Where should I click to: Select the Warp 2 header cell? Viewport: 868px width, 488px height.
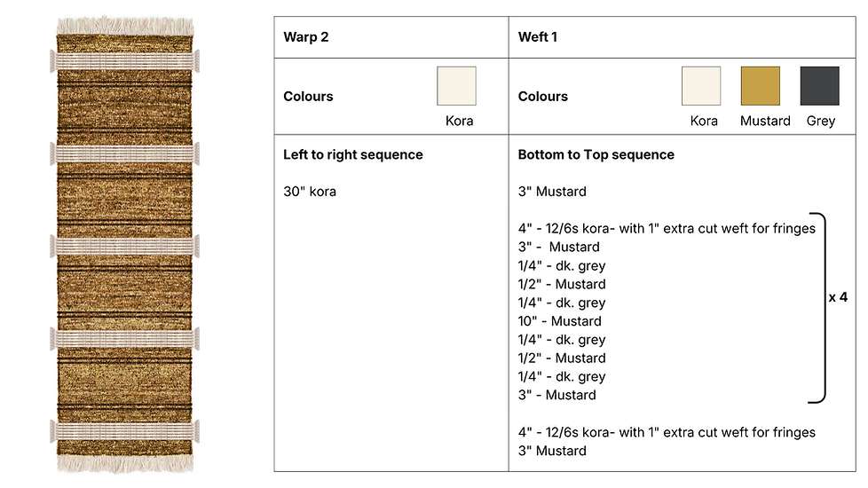pyautogui.click(x=391, y=37)
